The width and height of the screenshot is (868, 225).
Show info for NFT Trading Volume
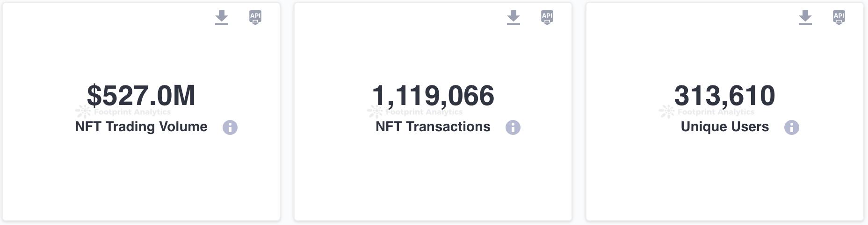tap(230, 127)
